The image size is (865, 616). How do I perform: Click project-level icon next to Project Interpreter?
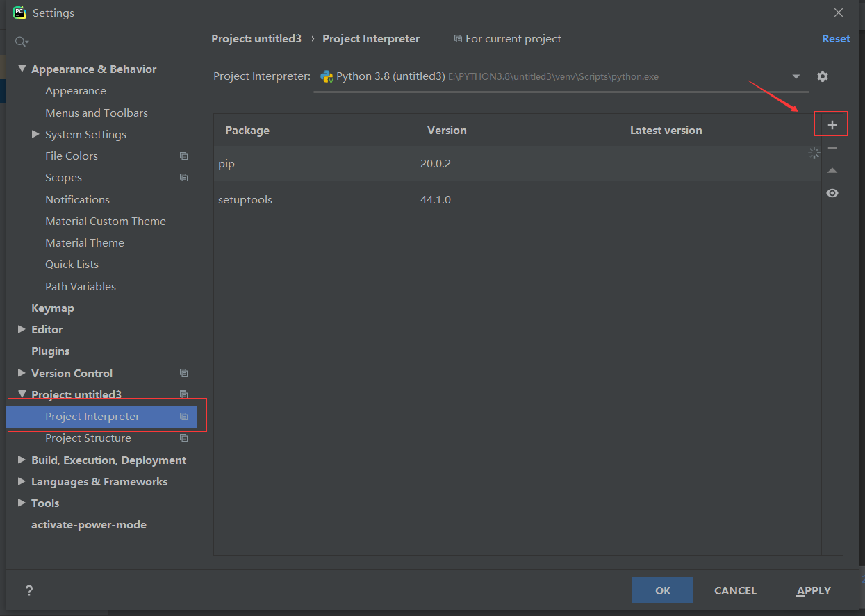183,417
